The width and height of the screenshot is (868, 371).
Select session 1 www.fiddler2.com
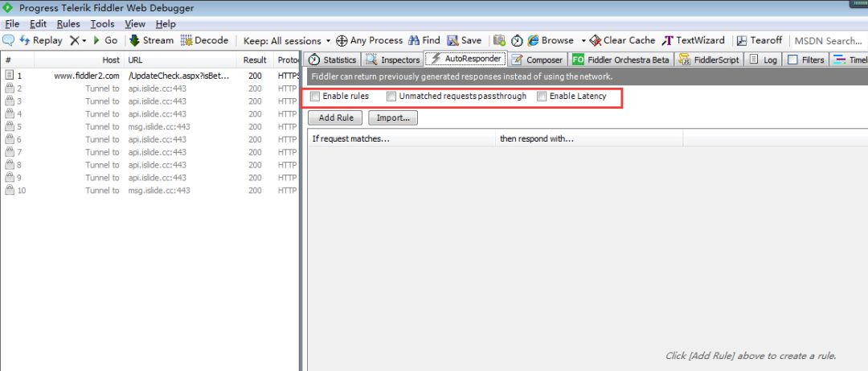pyautogui.click(x=149, y=76)
